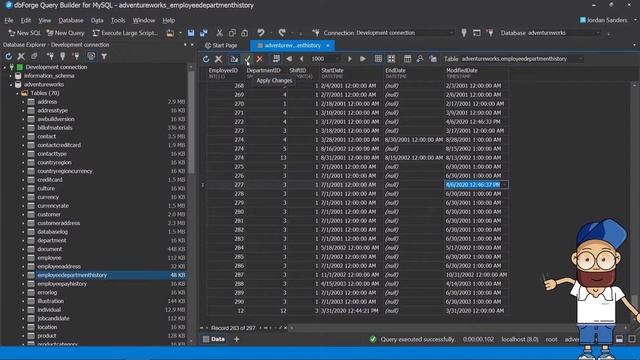Go to next page arrow in grid toolbar
The height and width of the screenshot is (360, 640).
point(350,59)
